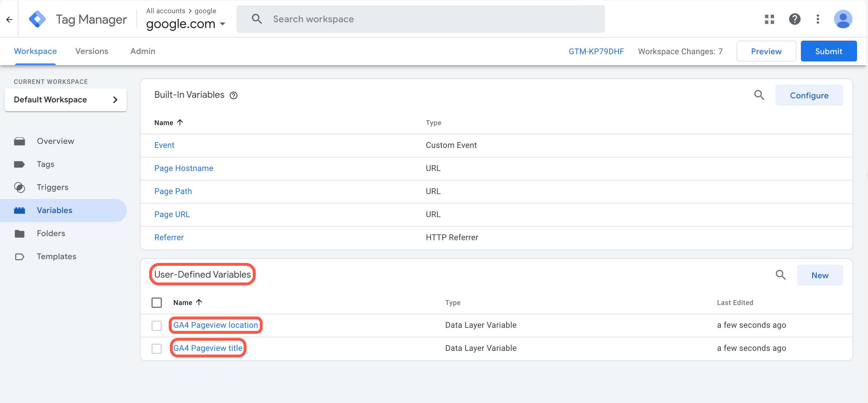Open Built-In Variables help tooltip icon
This screenshot has height=403, width=868.
click(x=234, y=95)
